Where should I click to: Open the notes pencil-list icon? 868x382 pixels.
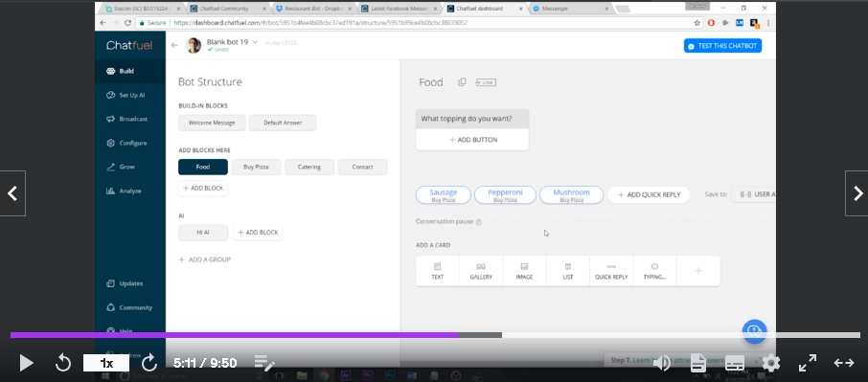[264, 363]
